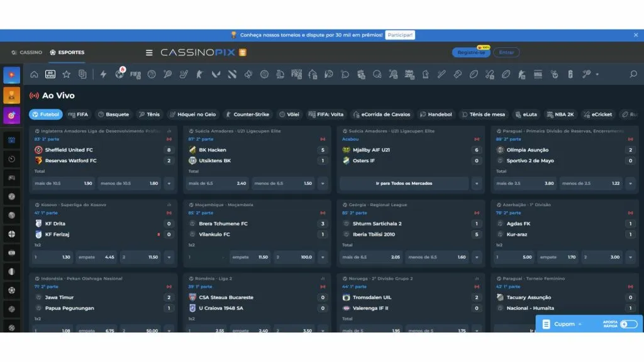Click the statistics icon on KF Drita match
The width and height of the screenshot is (644, 362).
click(x=169, y=205)
